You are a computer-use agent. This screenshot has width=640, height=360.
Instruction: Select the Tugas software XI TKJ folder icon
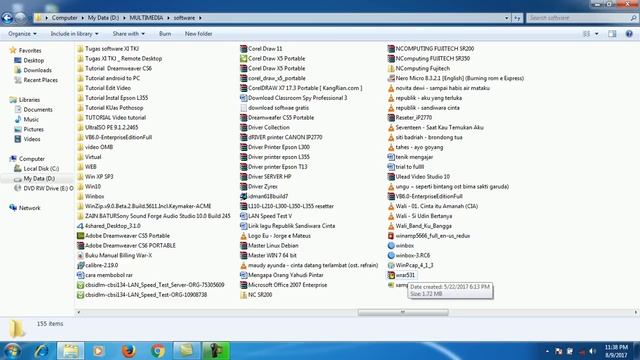(80, 49)
